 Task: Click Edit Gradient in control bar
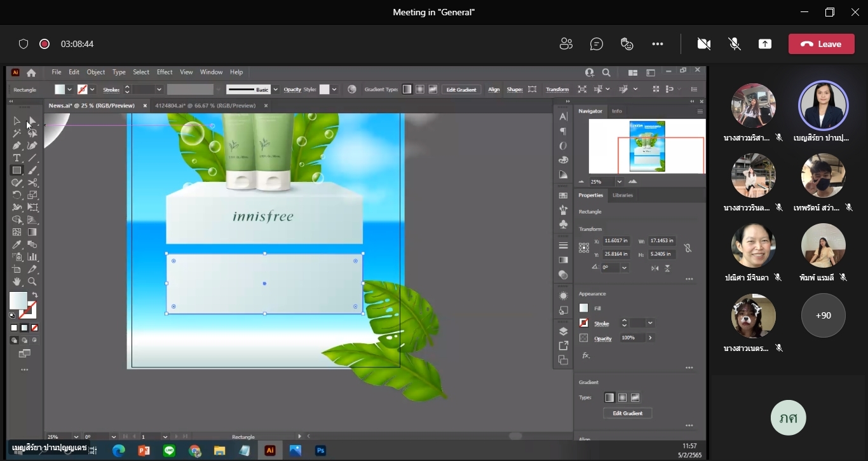tap(461, 90)
